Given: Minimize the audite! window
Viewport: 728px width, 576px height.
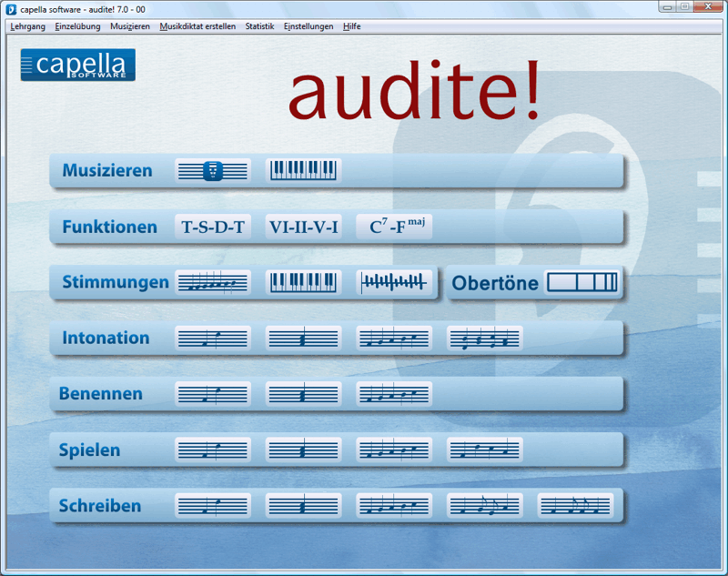Looking at the screenshot, I should click(667, 7).
